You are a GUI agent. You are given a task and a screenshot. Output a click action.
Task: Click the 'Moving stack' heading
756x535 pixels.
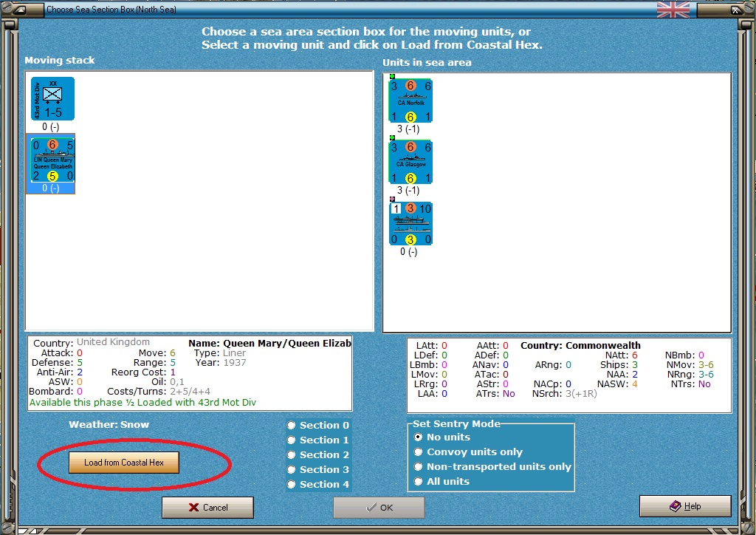click(x=60, y=61)
